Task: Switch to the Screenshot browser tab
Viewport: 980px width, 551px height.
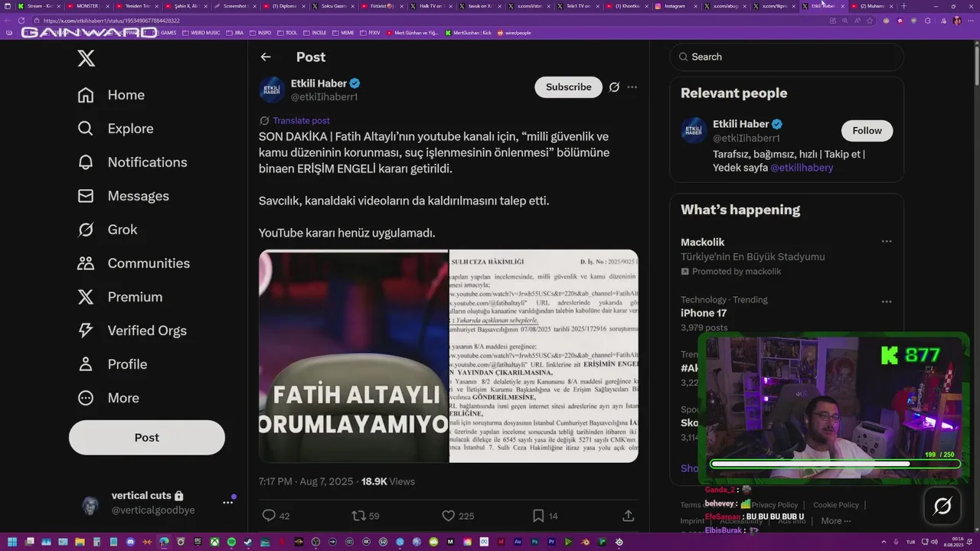Action: [x=234, y=6]
